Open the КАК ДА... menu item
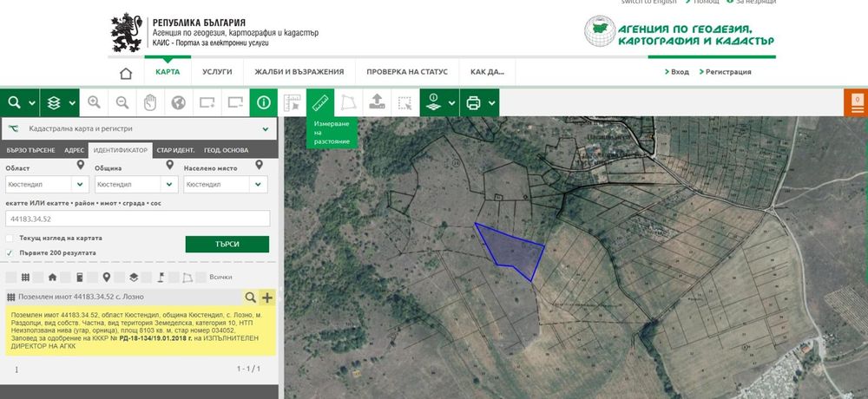The image size is (868, 399). pos(487,72)
